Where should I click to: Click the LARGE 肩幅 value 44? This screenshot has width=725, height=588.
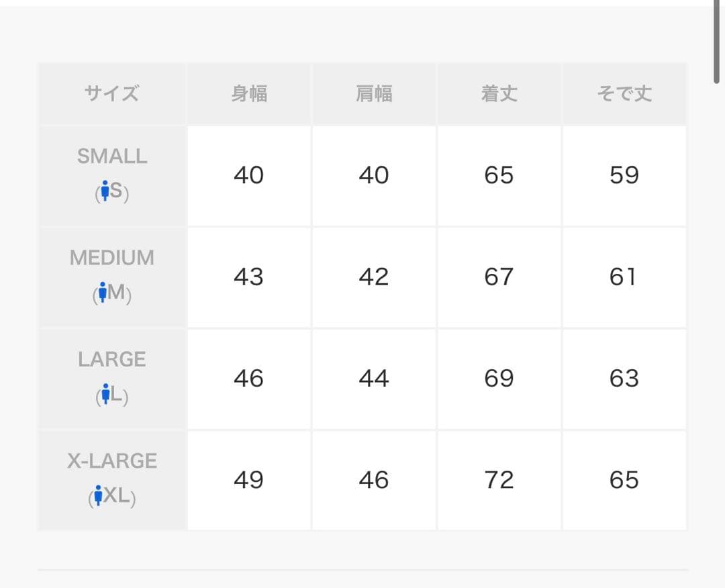(x=374, y=379)
